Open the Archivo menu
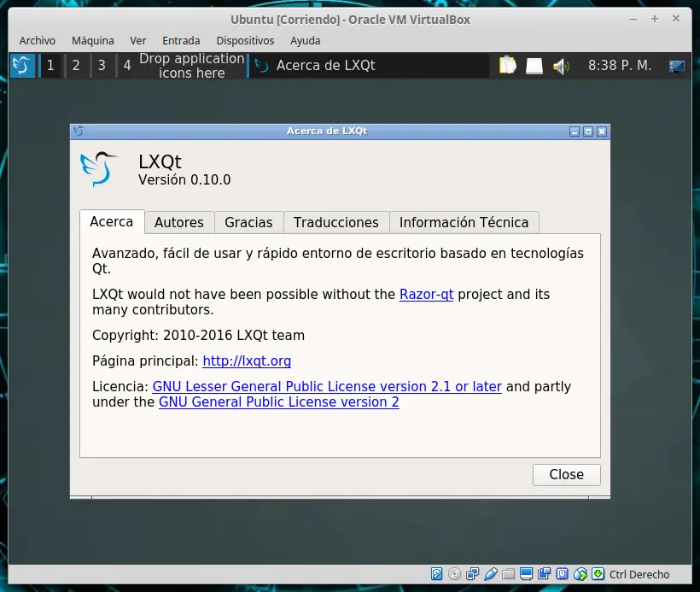700x592 pixels. (x=37, y=41)
